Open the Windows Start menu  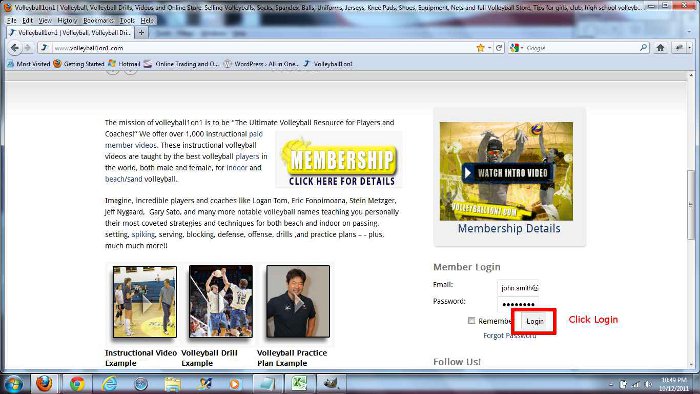pyautogui.click(x=13, y=384)
